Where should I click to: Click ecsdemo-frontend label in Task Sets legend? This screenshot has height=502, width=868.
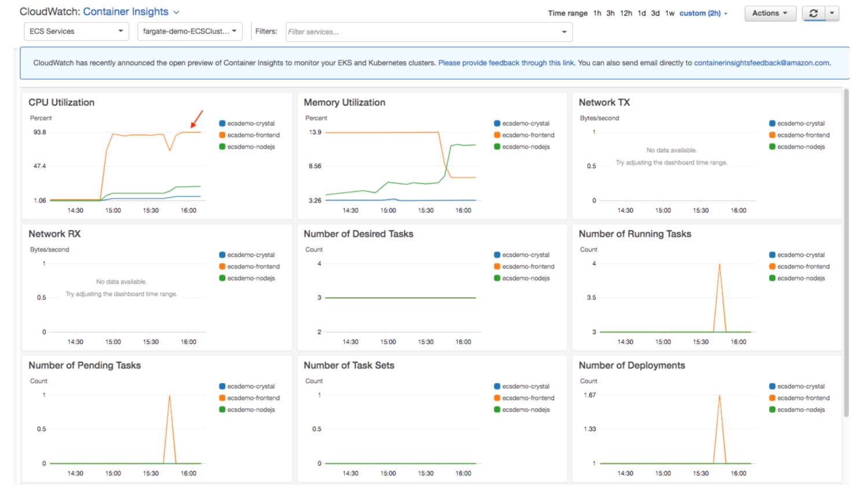[528, 398]
